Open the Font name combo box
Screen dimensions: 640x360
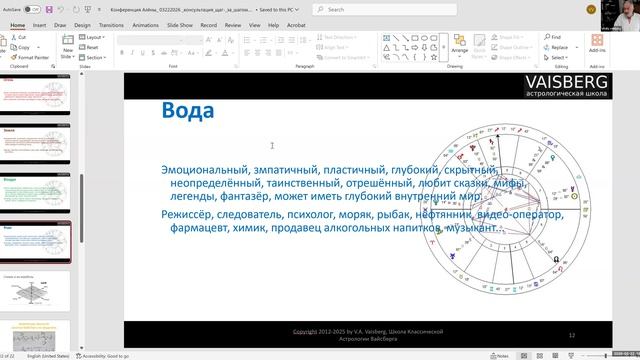coord(151,40)
